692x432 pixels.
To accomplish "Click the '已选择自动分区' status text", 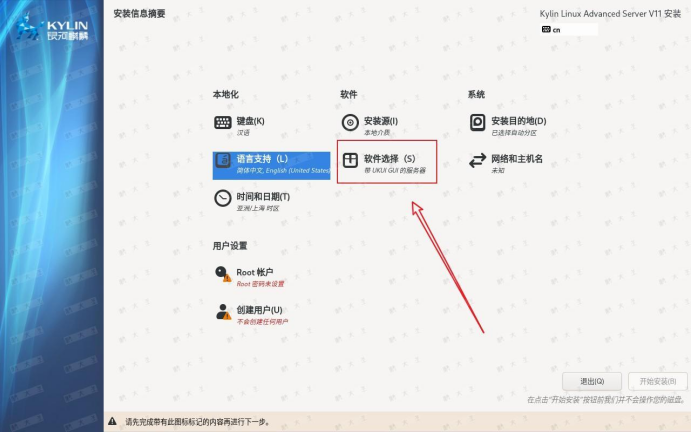I will pos(514,132).
